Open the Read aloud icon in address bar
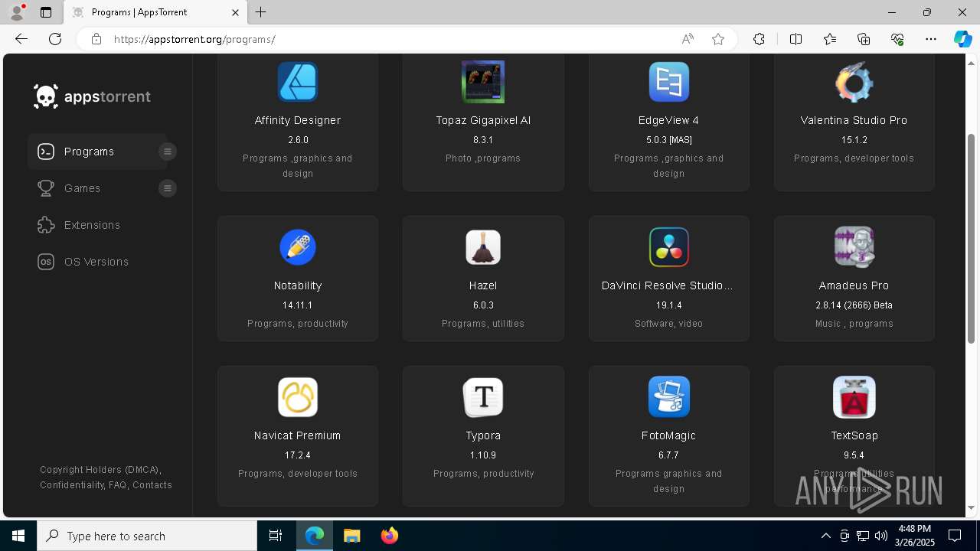 (688, 39)
